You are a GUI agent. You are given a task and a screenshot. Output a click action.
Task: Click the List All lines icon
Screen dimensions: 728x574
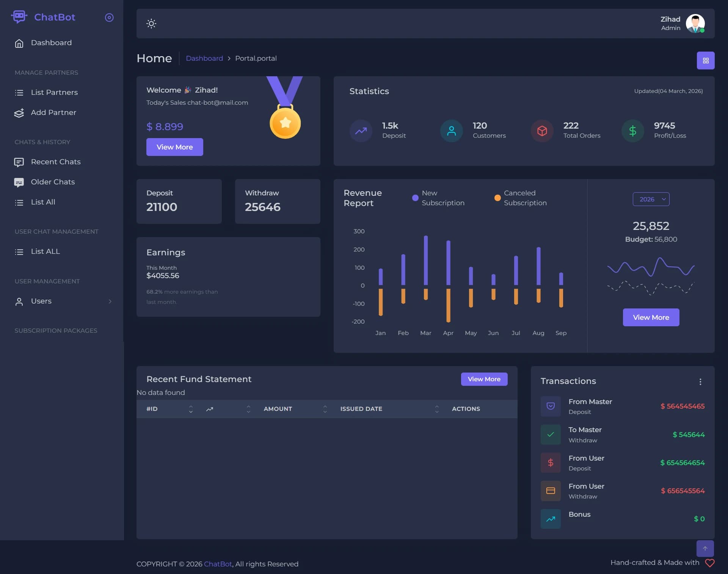coord(19,203)
